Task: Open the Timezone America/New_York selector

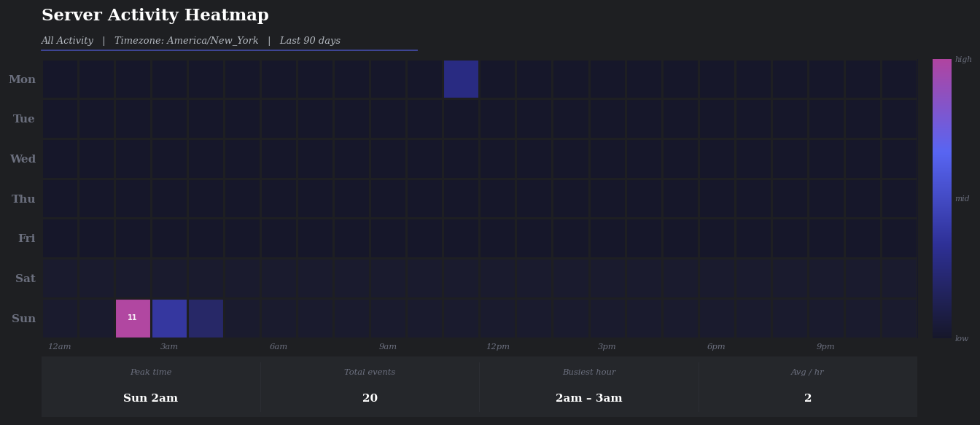Action: [x=186, y=40]
